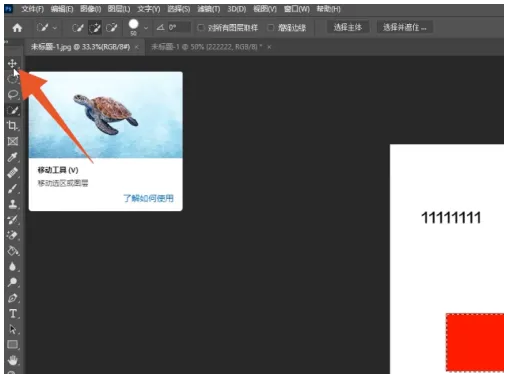Image resolution: width=508 pixels, height=374 pixels.
Task: Expand the brush options dropdown arrow
Action: pyautogui.click(x=146, y=28)
